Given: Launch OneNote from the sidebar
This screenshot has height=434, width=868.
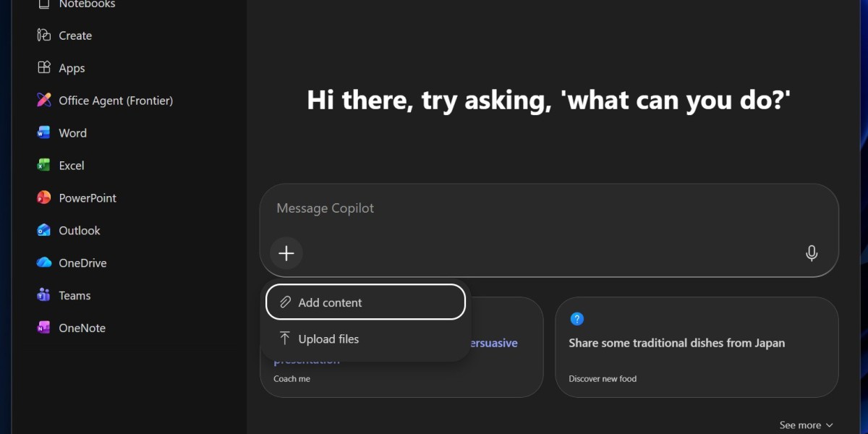Looking at the screenshot, I should click(44, 328).
